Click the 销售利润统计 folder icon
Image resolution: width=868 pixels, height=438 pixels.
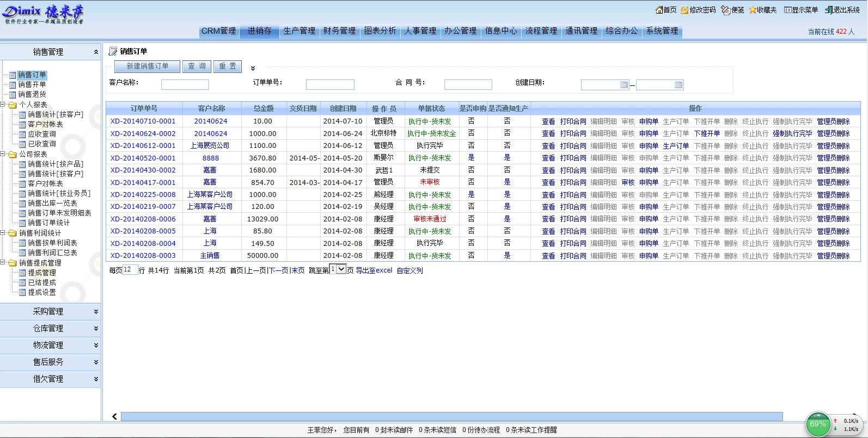[x=13, y=233]
